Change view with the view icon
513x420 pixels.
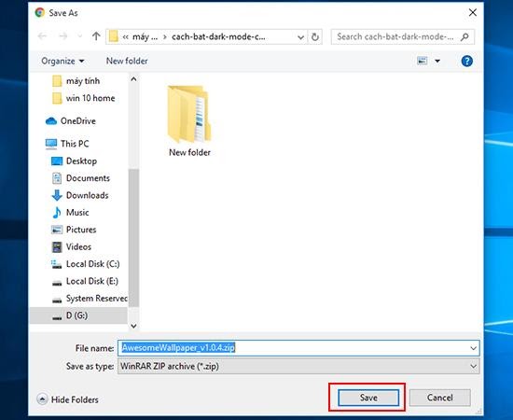pyautogui.click(x=422, y=61)
